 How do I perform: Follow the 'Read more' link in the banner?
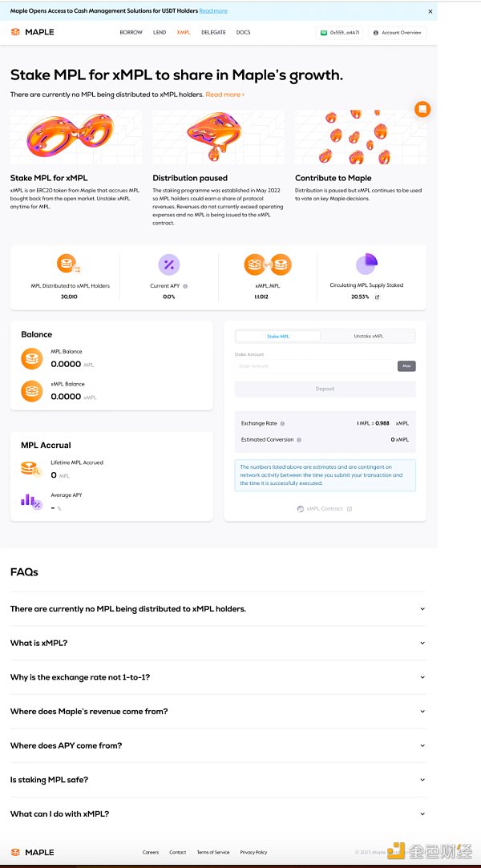click(x=213, y=11)
